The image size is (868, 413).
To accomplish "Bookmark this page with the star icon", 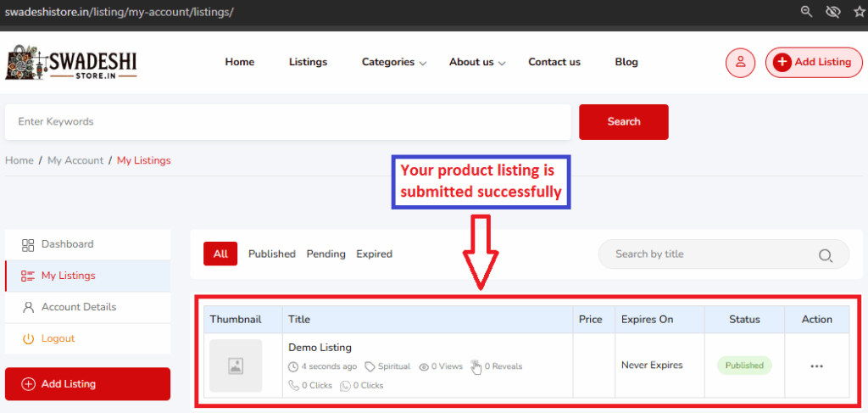I will pos(859,12).
